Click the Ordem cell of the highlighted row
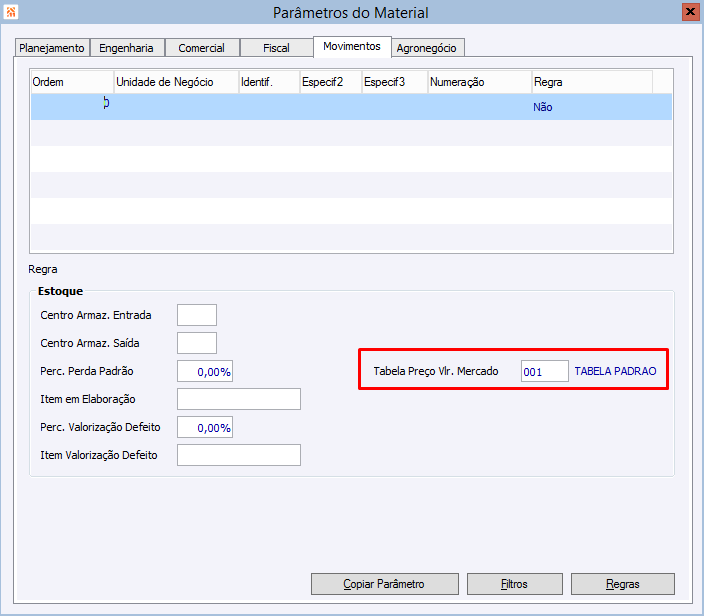The width and height of the screenshot is (704, 616). coord(72,107)
